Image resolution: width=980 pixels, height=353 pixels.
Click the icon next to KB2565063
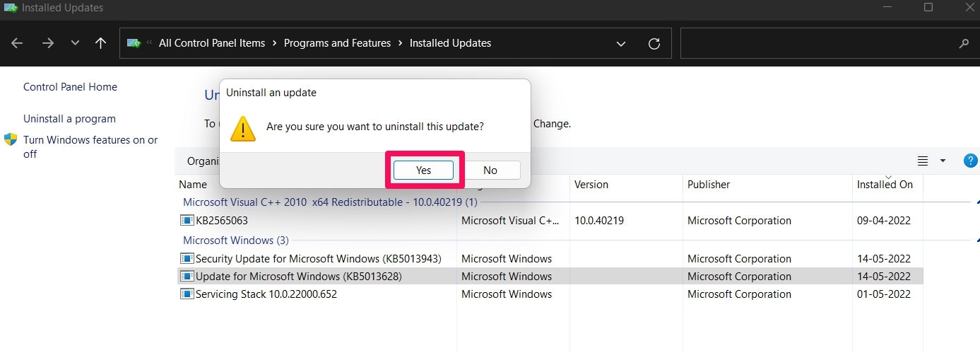(x=187, y=221)
